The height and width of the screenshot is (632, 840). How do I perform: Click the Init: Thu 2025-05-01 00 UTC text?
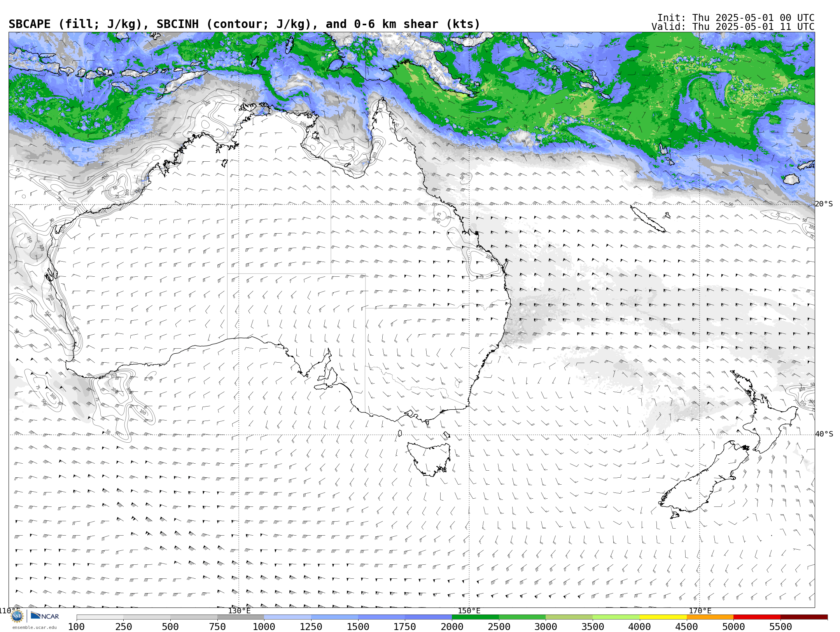pos(736,18)
